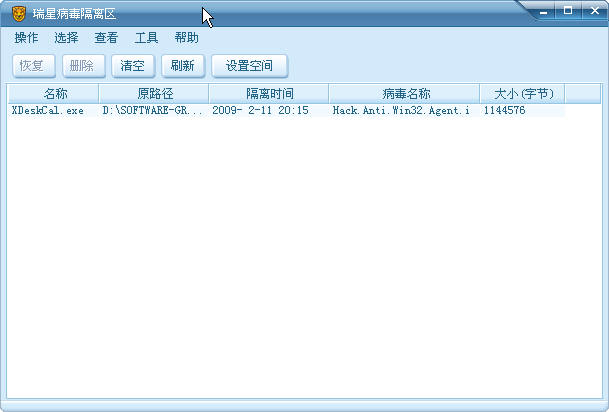Maximize the 瑞星病毒隔离区 window
This screenshot has height=412, width=609.
point(568,10)
